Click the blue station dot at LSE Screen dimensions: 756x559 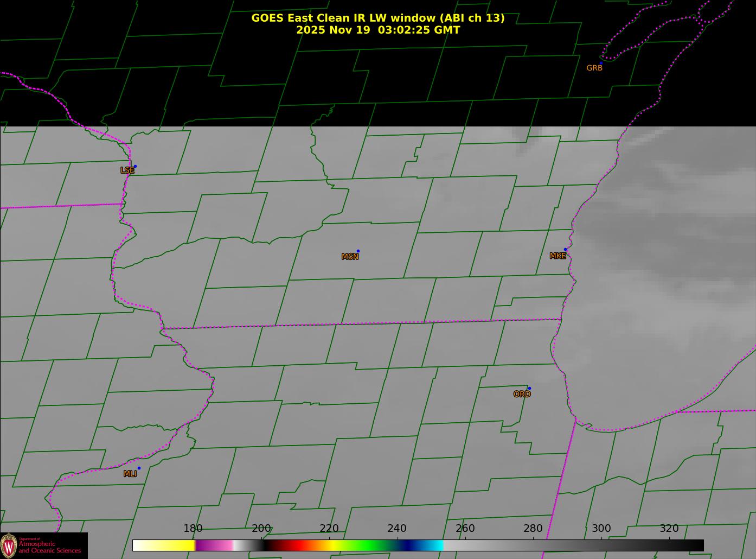point(135,167)
